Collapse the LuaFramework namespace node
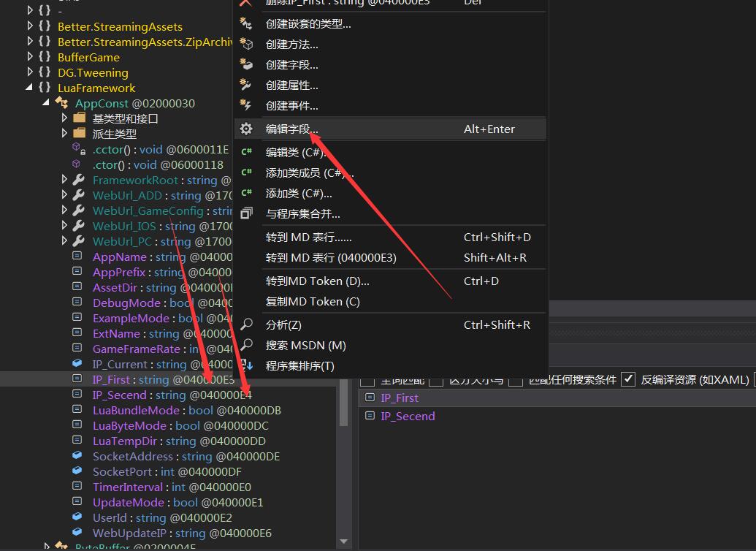Image resolution: width=756 pixels, height=551 pixels. point(30,88)
